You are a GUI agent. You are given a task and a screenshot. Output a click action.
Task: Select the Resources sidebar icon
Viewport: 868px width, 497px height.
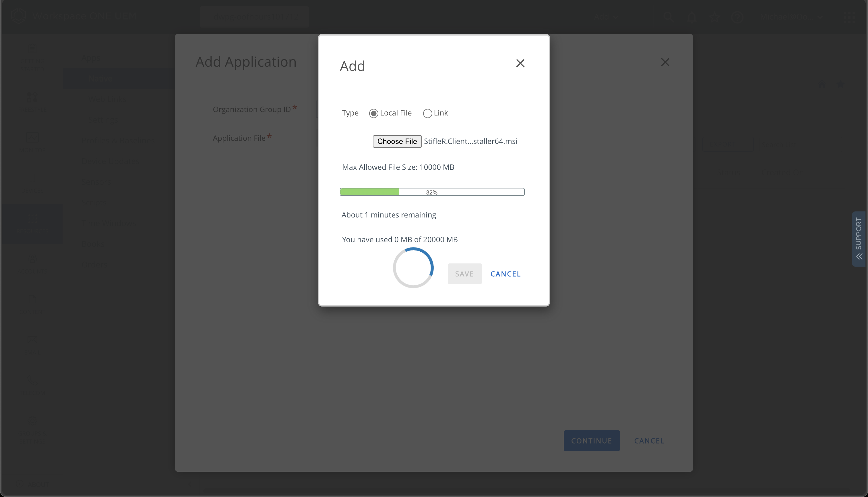click(32, 224)
